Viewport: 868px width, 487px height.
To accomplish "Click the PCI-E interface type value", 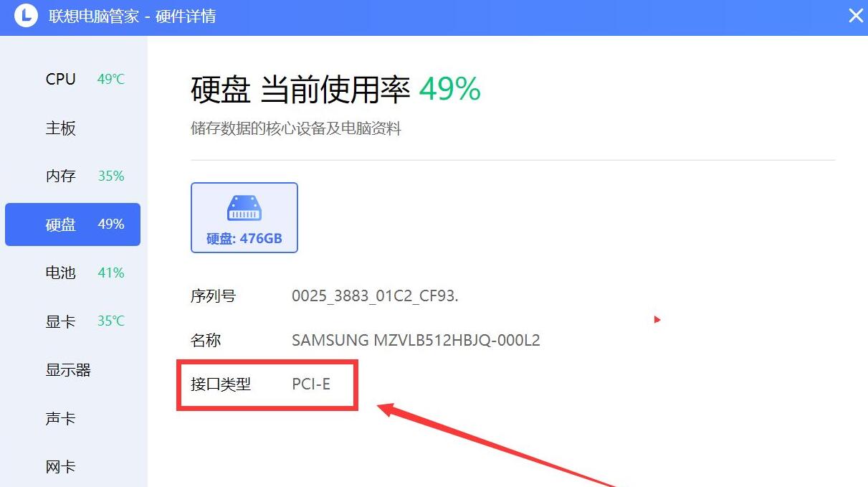I will tap(311, 384).
